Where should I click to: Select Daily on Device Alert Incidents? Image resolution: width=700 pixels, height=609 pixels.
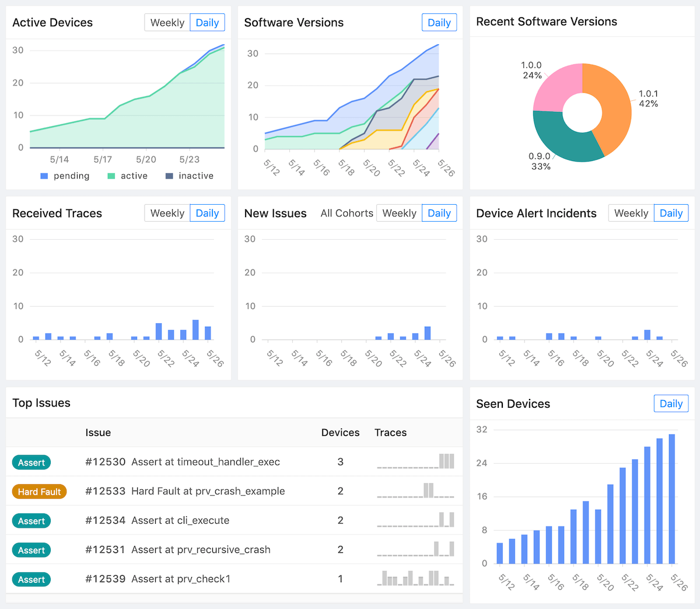[x=671, y=213]
